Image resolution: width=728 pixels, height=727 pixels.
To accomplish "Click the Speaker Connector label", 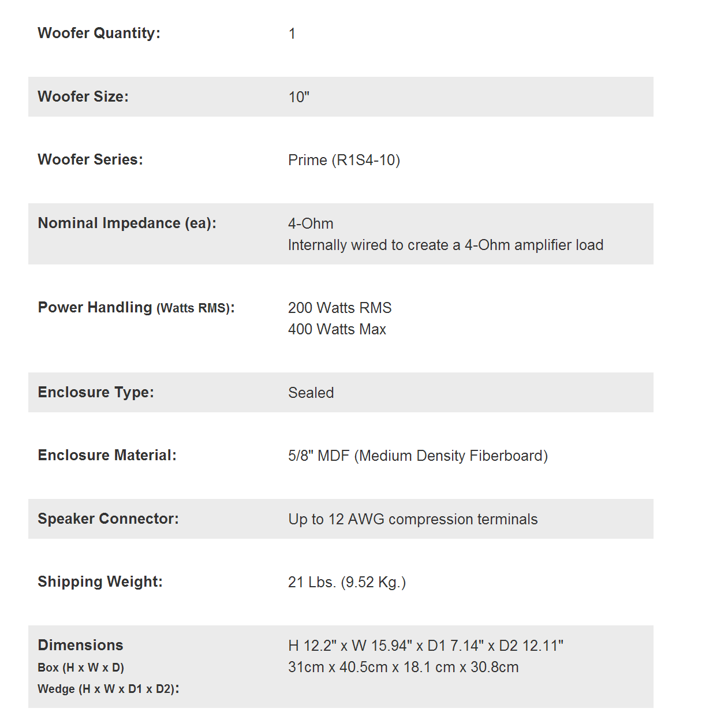I will tap(108, 519).
